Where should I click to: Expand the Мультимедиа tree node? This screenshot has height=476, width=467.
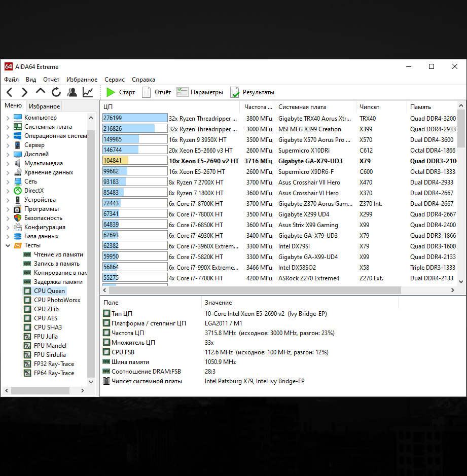click(x=8, y=163)
